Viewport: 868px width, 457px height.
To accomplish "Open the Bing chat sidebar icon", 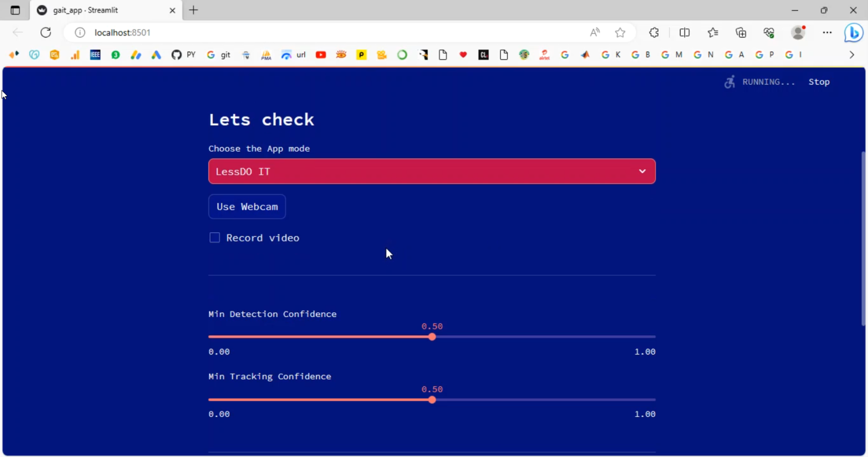I will 854,32.
